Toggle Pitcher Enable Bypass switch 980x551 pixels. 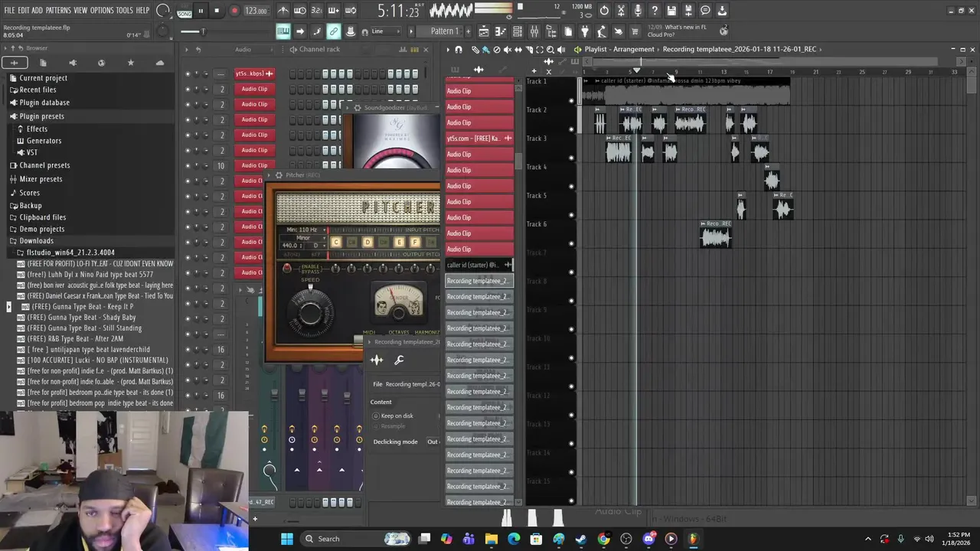[x=287, y=268]
